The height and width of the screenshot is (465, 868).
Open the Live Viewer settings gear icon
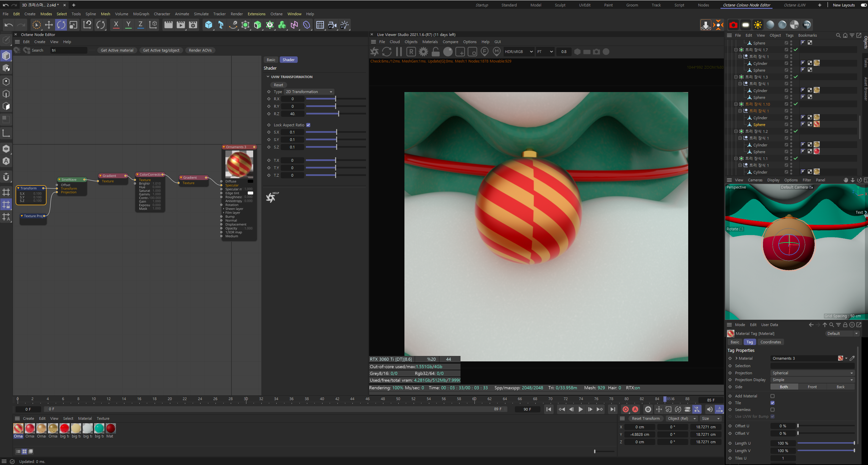click(x=423, y=52)
